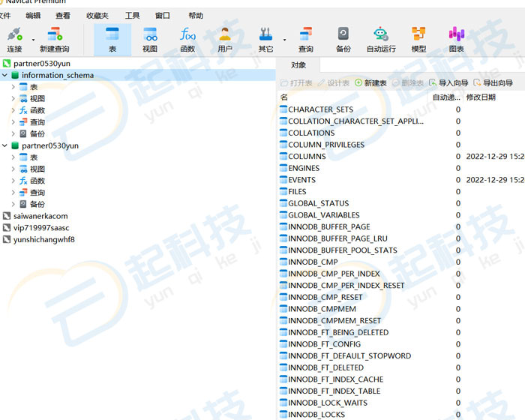Screen dimensions: 525x420
Task: Select the GLOBAL_VARIABLES table row
Action: (401, 214)
